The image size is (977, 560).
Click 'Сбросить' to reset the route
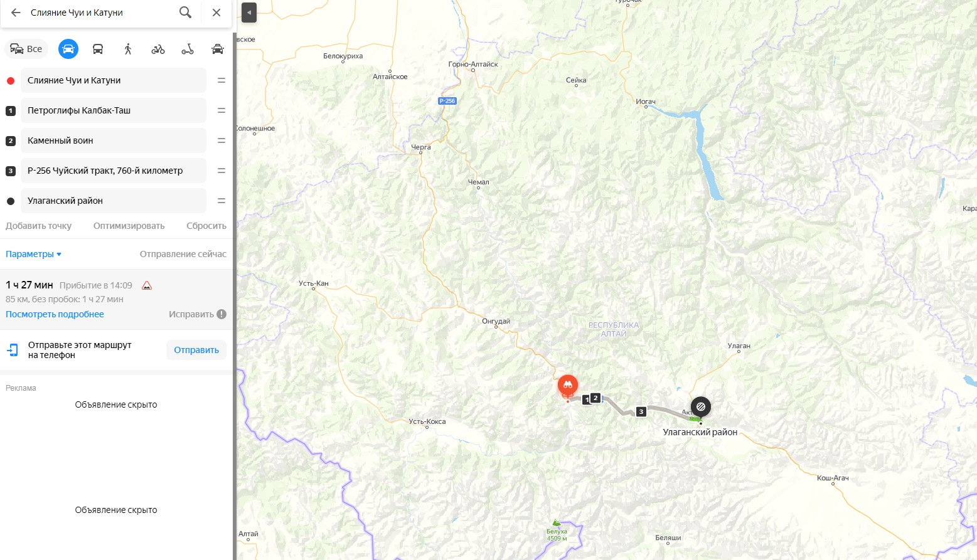pos(206,226)
